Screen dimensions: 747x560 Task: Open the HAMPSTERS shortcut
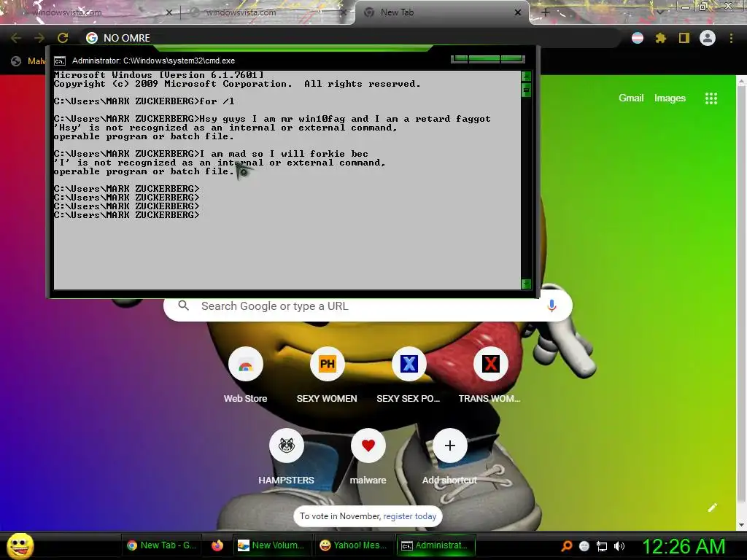(286, 446)
